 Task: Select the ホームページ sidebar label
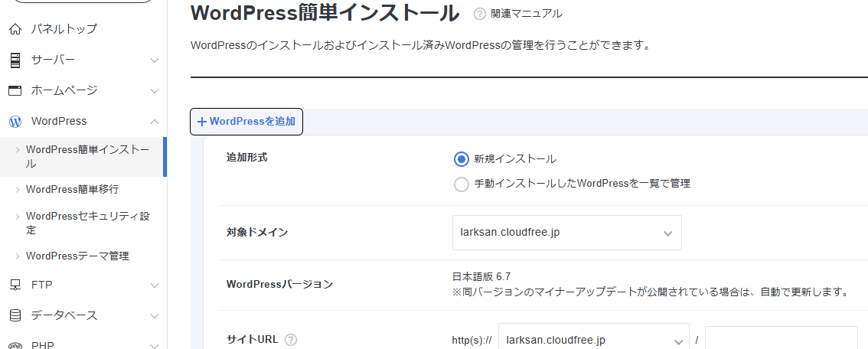tap(64, 90)
